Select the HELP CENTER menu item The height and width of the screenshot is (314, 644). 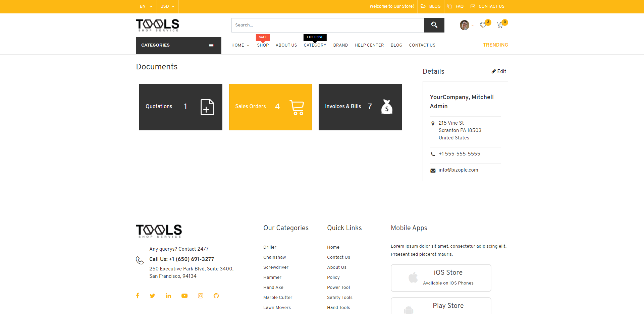[x=369, y=45]
